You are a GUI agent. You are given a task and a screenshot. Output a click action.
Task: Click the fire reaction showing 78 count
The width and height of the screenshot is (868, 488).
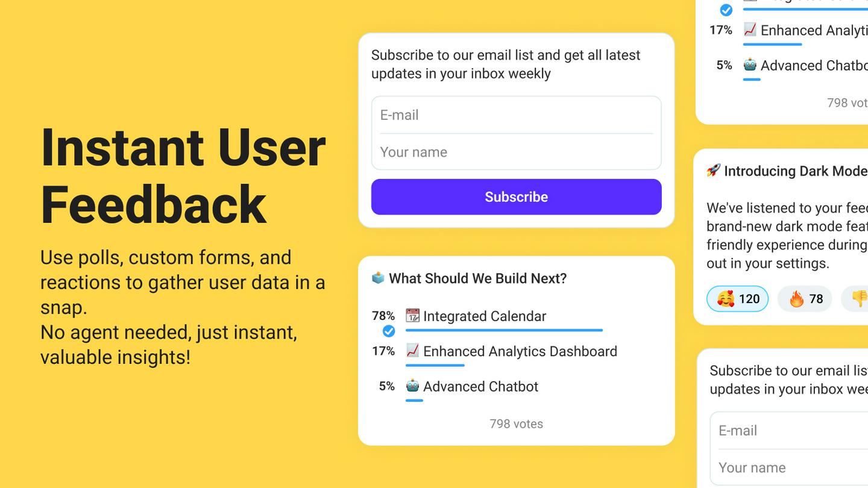coord(804,298)
